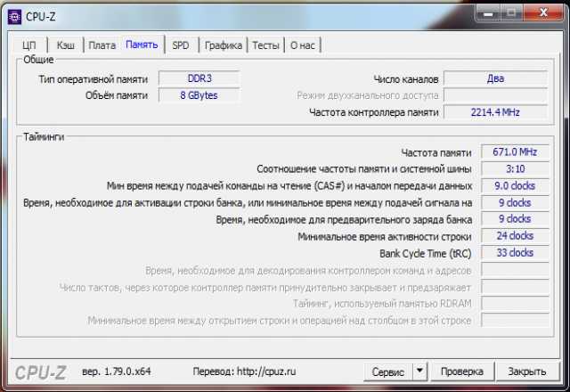Click the CPU-Z app icon in title bar
The width and height of the screenshot is (570, 392).
point(14,17)
